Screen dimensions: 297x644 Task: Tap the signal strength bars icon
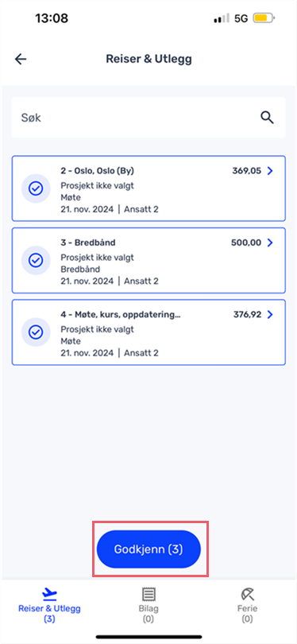222,19
